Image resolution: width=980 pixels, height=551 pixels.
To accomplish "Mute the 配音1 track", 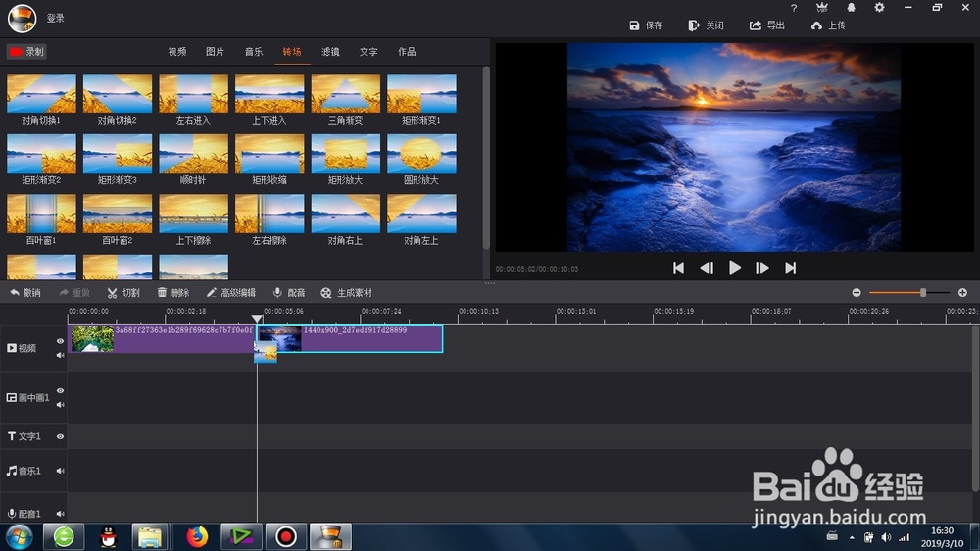I will tap(60, 514).
